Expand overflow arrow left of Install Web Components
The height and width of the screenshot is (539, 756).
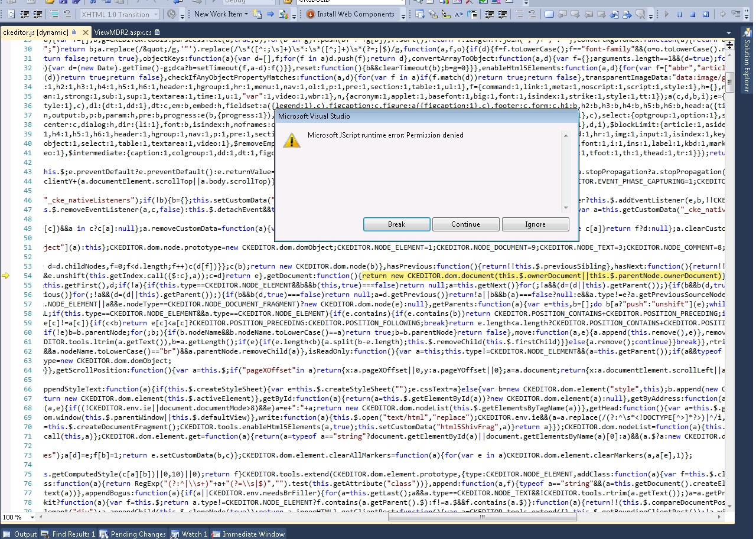[294, 16]
